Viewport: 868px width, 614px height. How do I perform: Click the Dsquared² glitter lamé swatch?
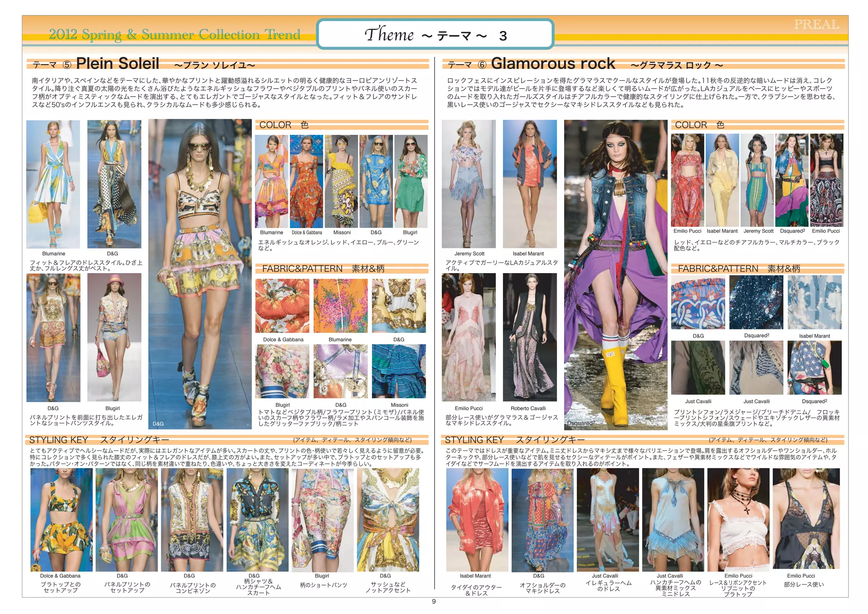click(756, 302)
